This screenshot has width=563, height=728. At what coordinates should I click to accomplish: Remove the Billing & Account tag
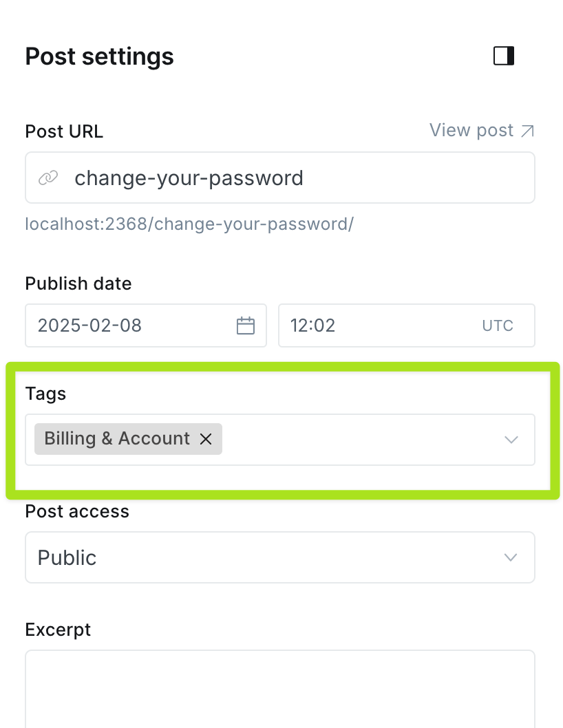(x=205, y=439)
